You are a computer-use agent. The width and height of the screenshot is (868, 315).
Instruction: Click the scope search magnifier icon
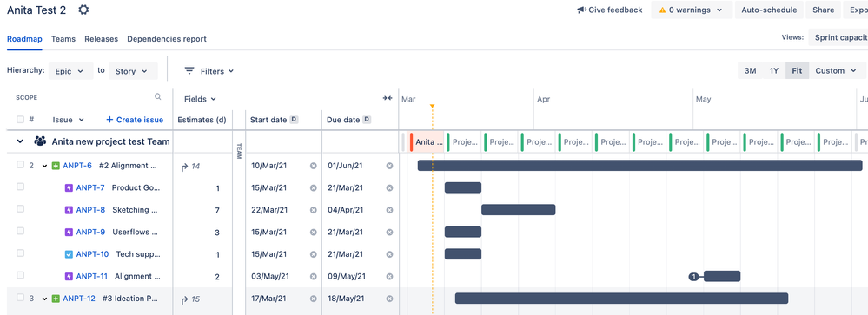158,96
